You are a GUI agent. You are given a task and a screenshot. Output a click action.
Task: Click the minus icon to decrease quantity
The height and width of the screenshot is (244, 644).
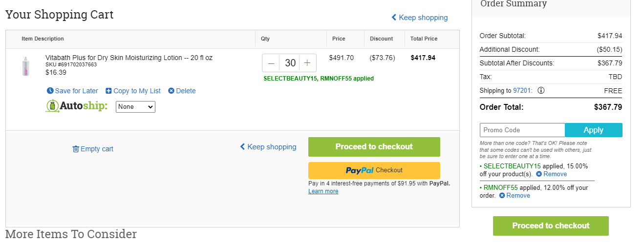[271, 63]
